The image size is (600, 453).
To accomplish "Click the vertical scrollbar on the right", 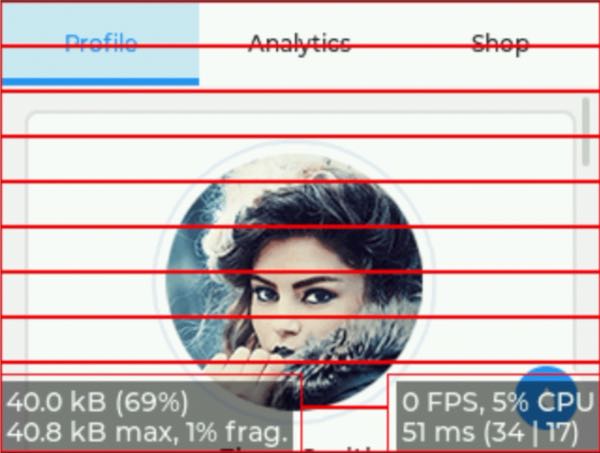I will (x=585, y=132).
